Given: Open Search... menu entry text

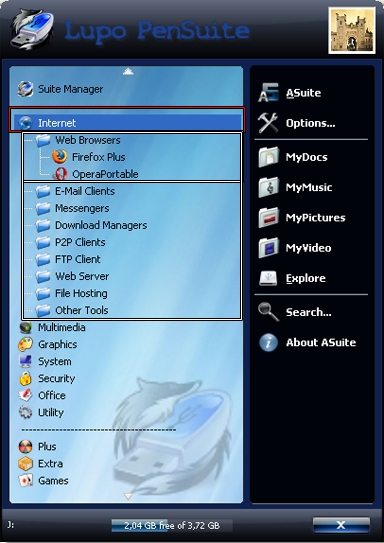Looking at the screenshot, I should 308,312.
